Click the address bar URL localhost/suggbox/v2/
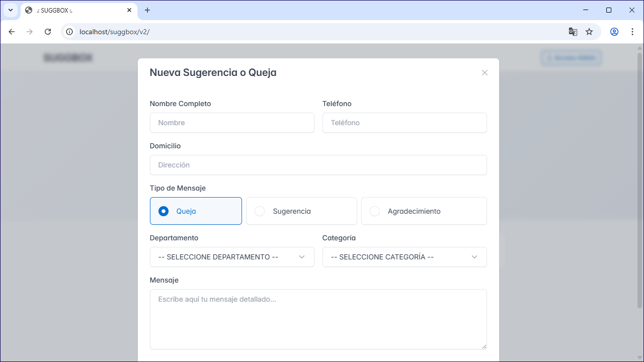 coord(115,32)
